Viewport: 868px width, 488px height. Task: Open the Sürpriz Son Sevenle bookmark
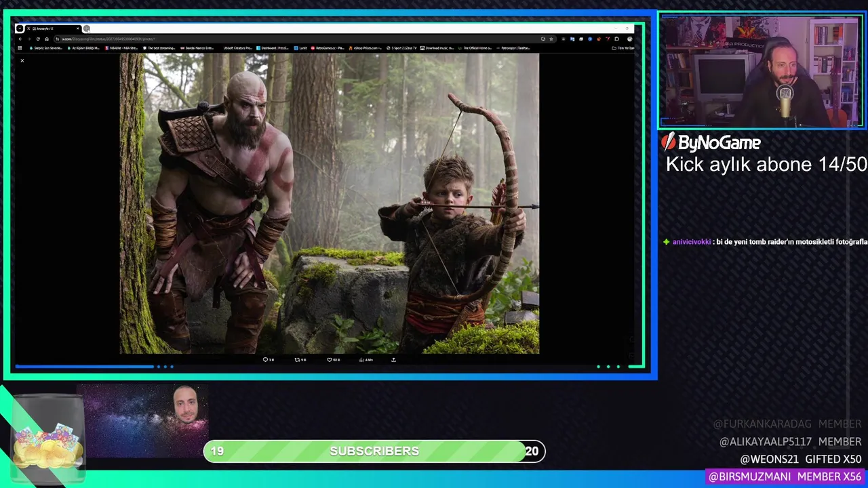[x=45, y=48]
